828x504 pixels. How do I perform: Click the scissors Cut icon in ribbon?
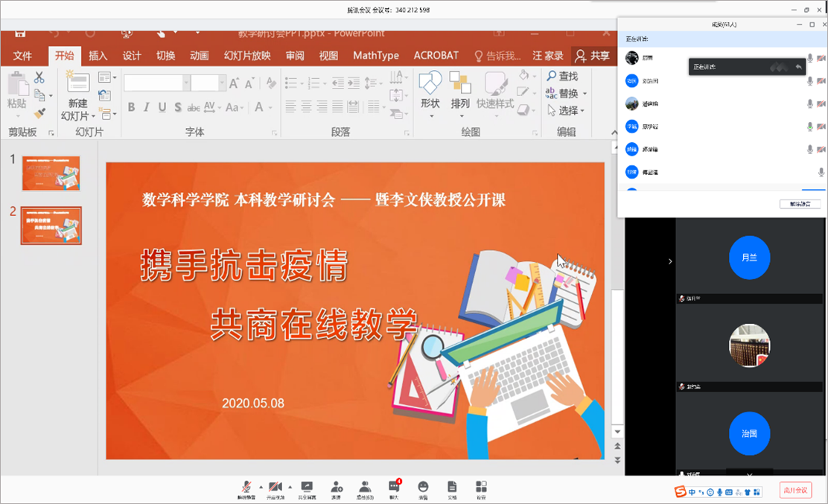pos(39,77)
